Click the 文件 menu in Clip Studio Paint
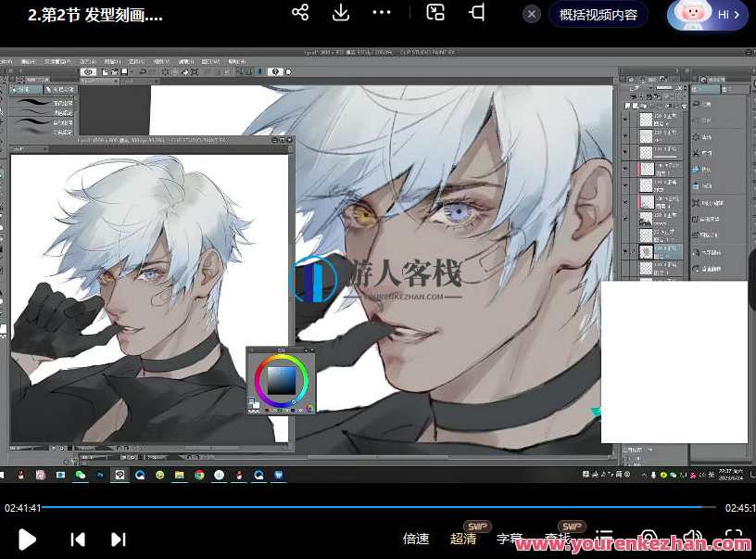Screen dimensions: 756x559 click(x=8, y=61)
